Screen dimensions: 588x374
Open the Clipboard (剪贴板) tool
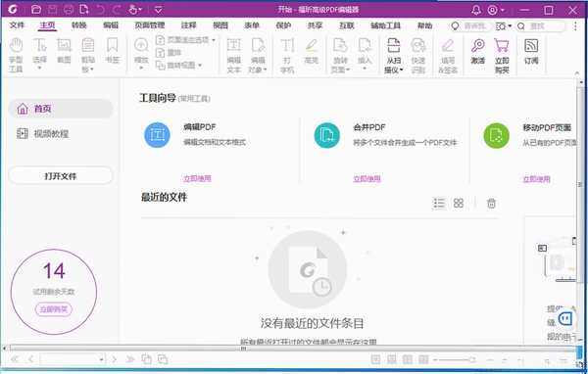click(88, 55)
